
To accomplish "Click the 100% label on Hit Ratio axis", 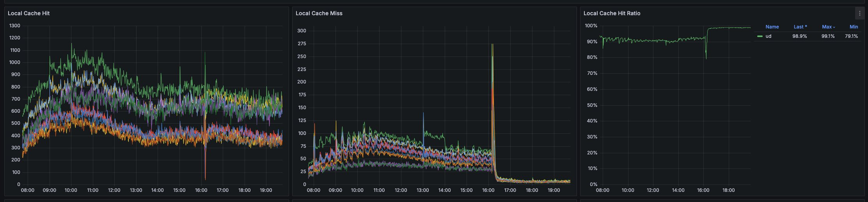I will pyautogui.click(x=591, y=26).
